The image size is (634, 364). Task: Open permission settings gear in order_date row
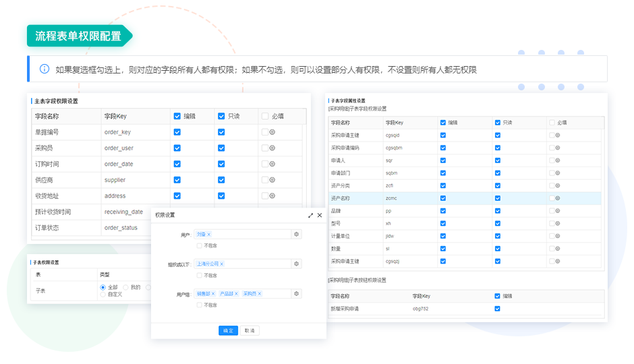(x=272, y=164)
